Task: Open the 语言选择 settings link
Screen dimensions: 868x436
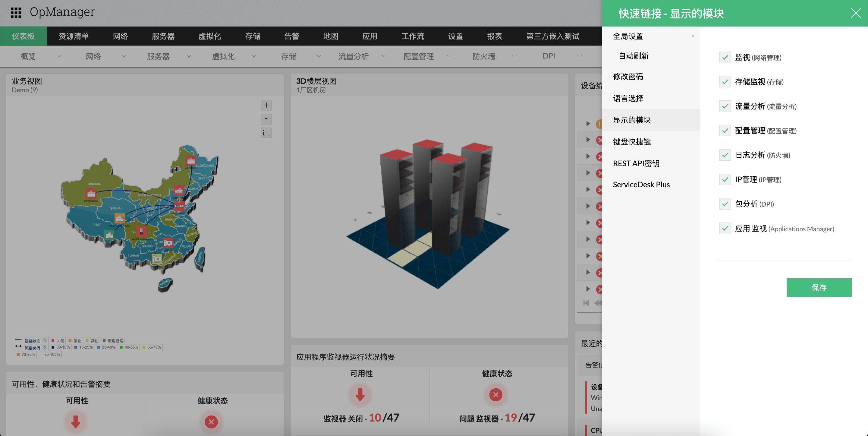Action: tap(628, 98)
